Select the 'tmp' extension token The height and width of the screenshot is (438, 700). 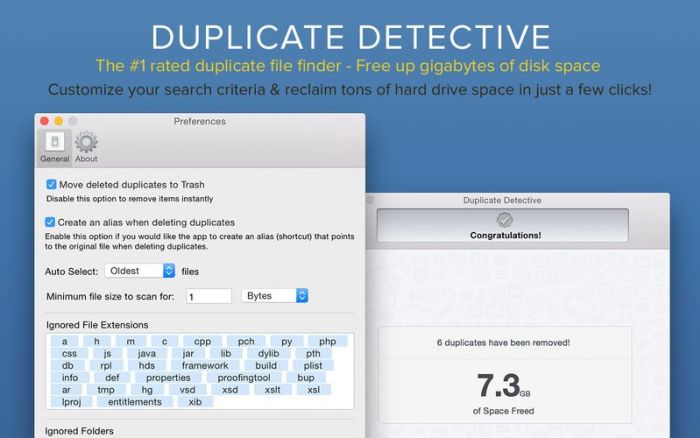point(106,389)
